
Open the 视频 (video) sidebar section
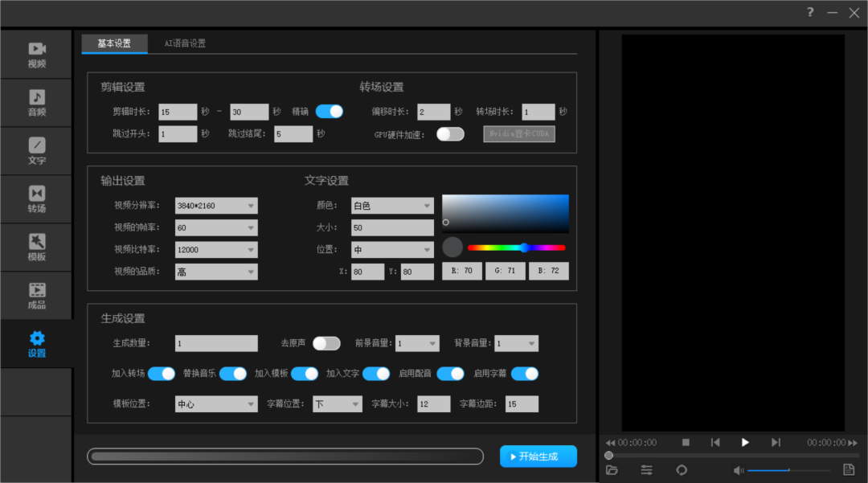[36, 55]
